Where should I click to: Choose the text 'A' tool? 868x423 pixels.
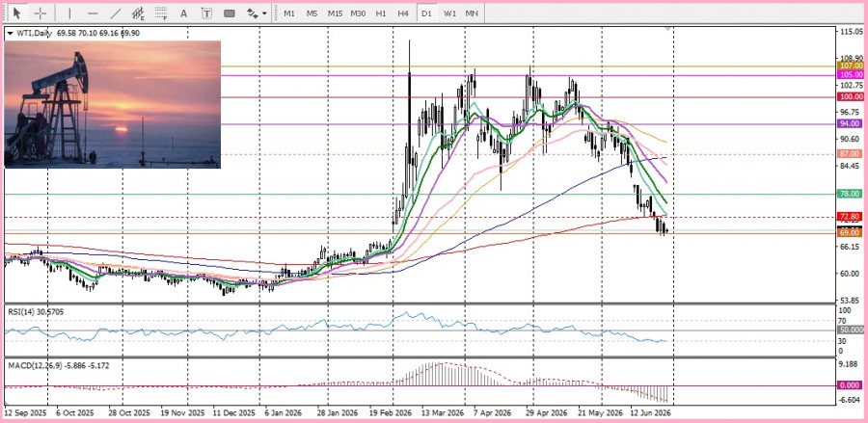(x=184, y=13)
